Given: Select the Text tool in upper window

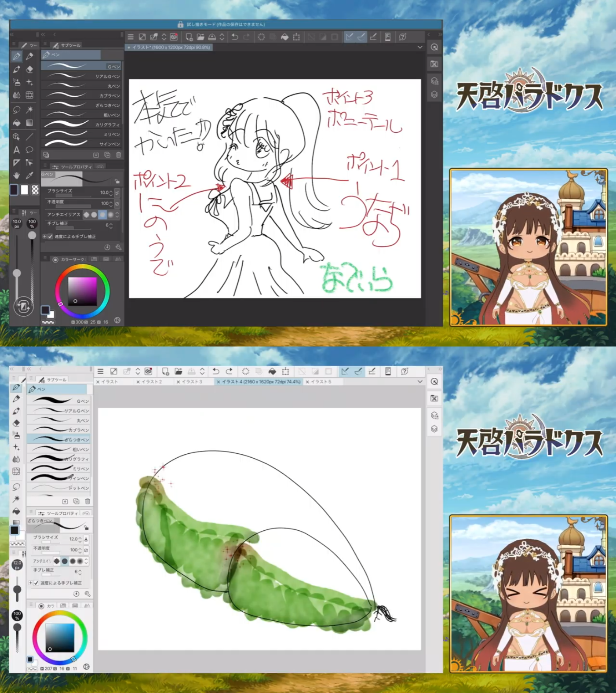Looking at the screenshot, I should pos(16,150).
